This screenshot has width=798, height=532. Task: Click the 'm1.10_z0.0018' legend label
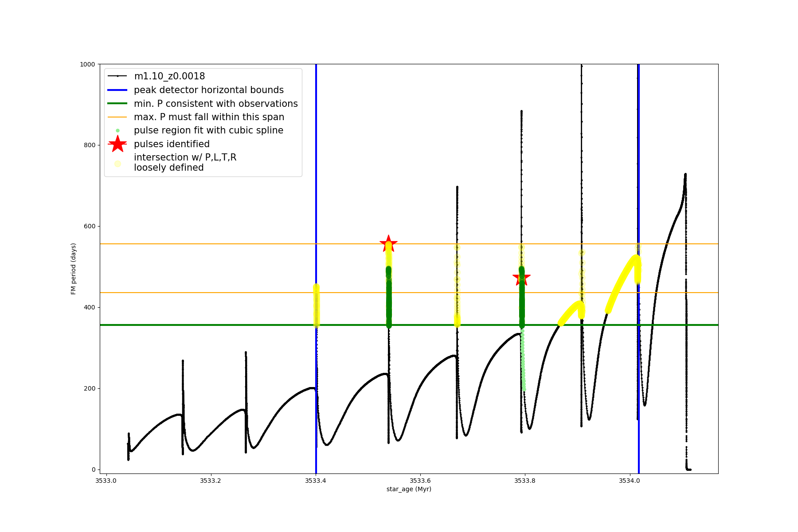coord(169,76)
